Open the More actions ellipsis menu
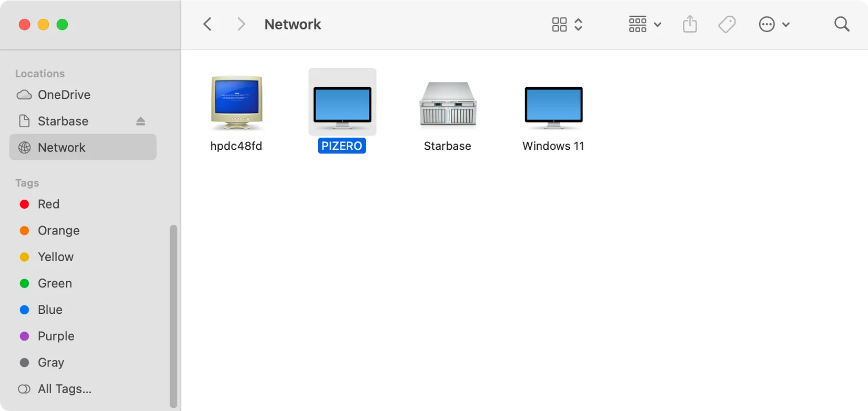Image resolution: width=868 pixels, height=411 pixels. click(773, 24)
